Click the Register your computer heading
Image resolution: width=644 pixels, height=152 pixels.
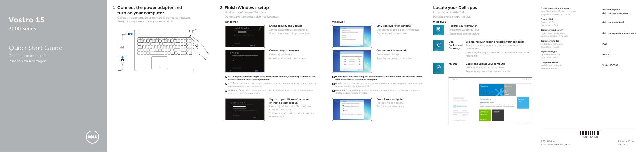click(x=463, y=26)
